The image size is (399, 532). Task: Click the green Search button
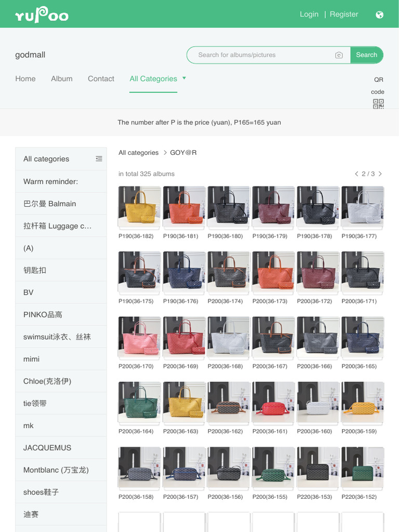366,55
